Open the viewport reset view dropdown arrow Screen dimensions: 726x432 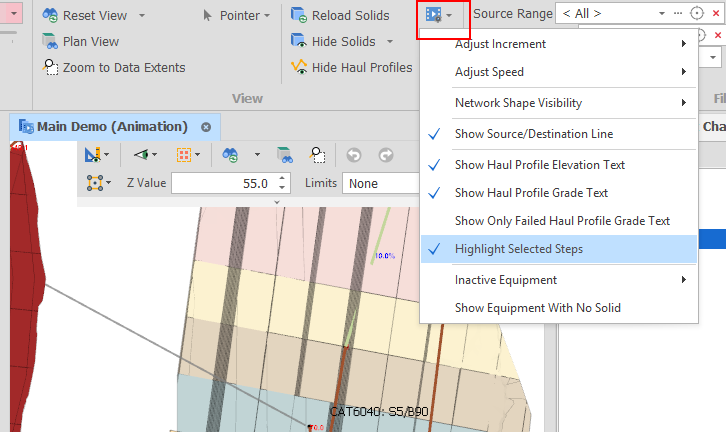[257, 155]
